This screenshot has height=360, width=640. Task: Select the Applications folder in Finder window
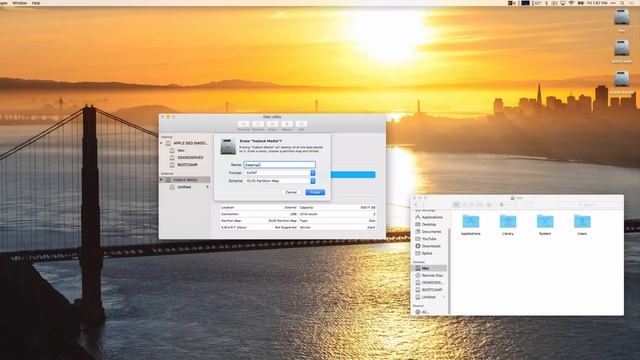[x=471, y=224]
